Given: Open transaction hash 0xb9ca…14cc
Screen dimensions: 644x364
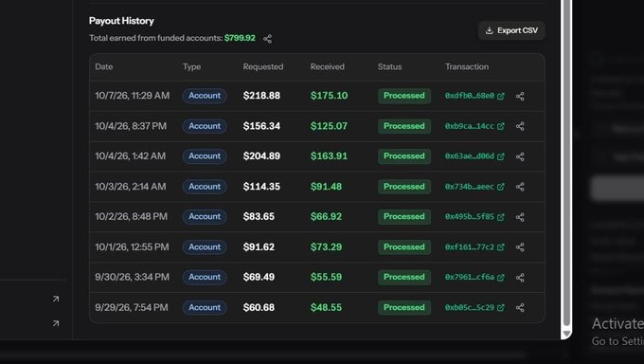Looking at the screenshot, I should coord(470,126).
